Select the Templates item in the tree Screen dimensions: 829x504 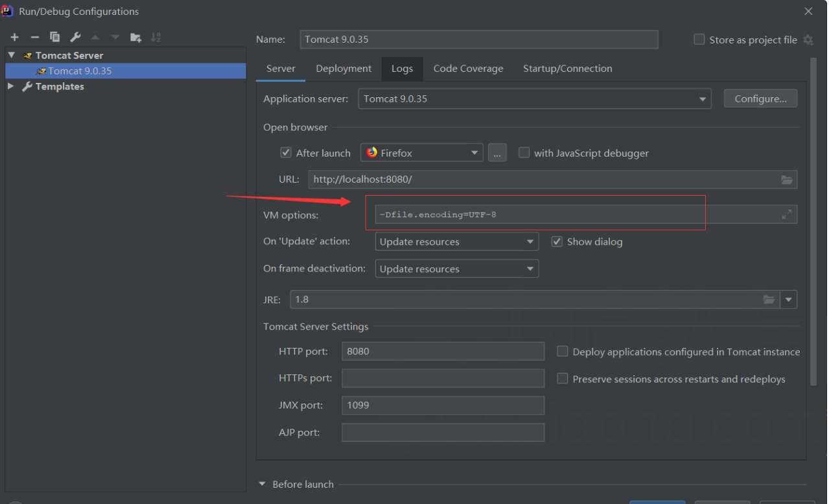point(60,86)
